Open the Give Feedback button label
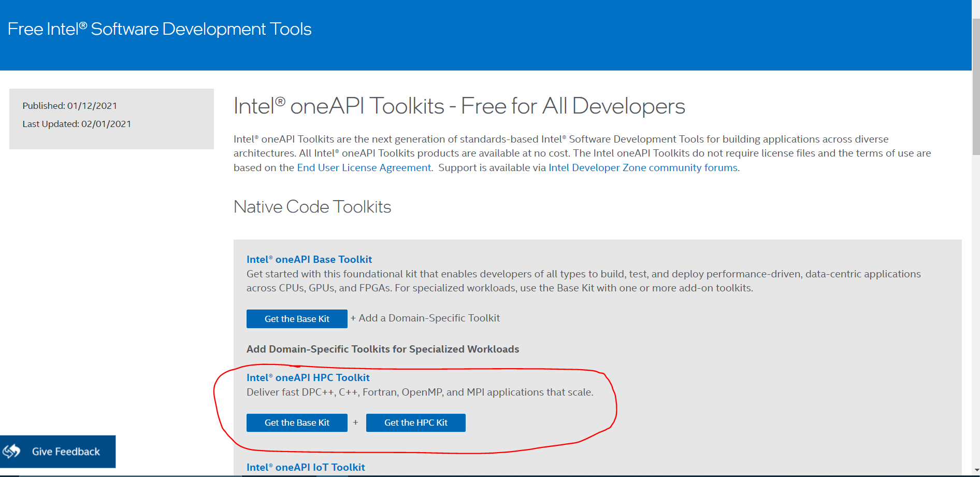Image resolution: width=980 pixels, height=477 pixels. tap(66, 452)
